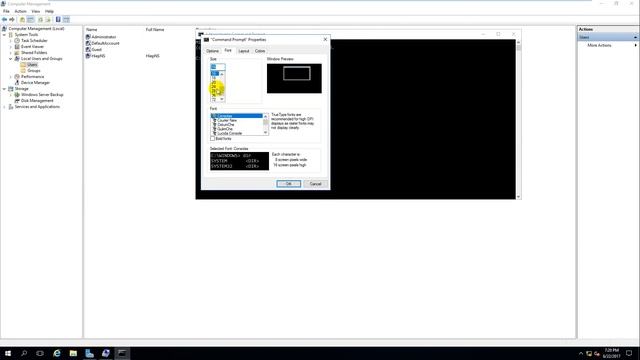This screenshot has height=360, width=640.
Task: Select Event Viewer in the console tree
Action: pyautogui.click(x=32, y=47)
